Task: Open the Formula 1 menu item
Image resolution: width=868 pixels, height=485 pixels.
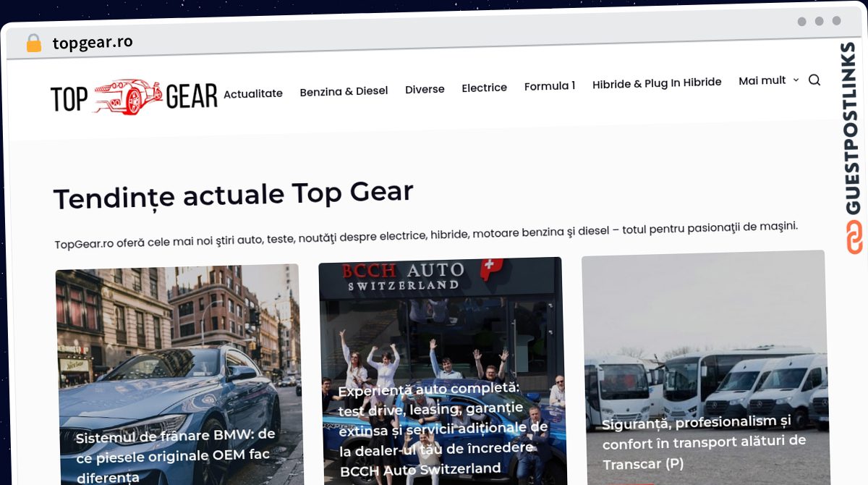Action: click(550, 86)
